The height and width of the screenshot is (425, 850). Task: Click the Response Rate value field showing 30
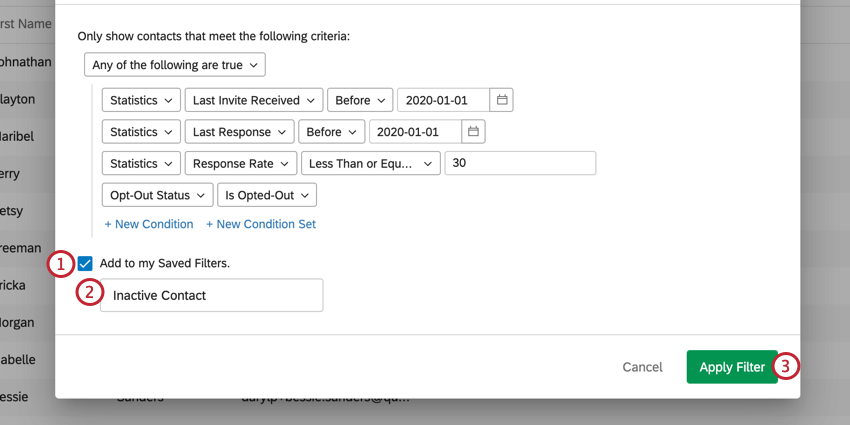click(520, 163)
